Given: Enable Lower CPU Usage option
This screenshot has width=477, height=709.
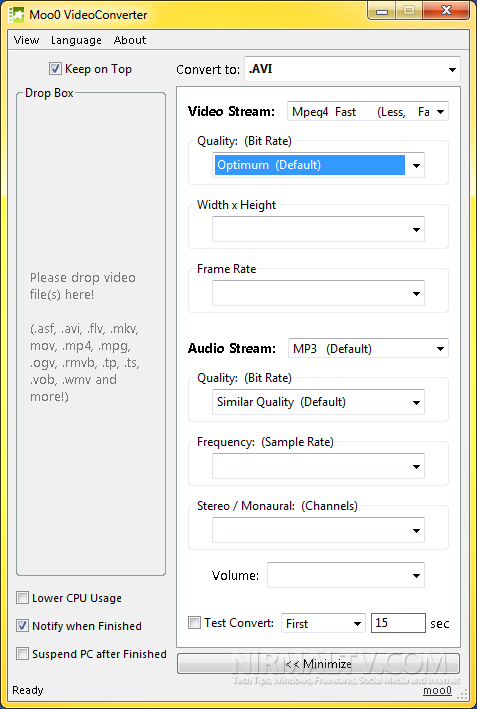Looking at the screenshot, I should tap(22, 598).
